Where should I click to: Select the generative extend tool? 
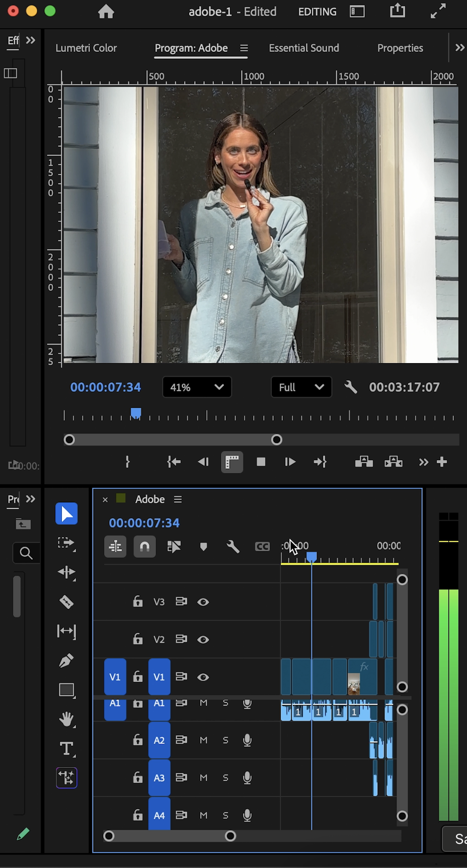click(x=66, y=777)
